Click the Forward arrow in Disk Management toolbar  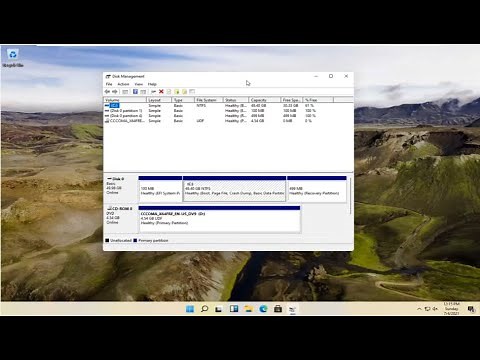tap(115, 91)
